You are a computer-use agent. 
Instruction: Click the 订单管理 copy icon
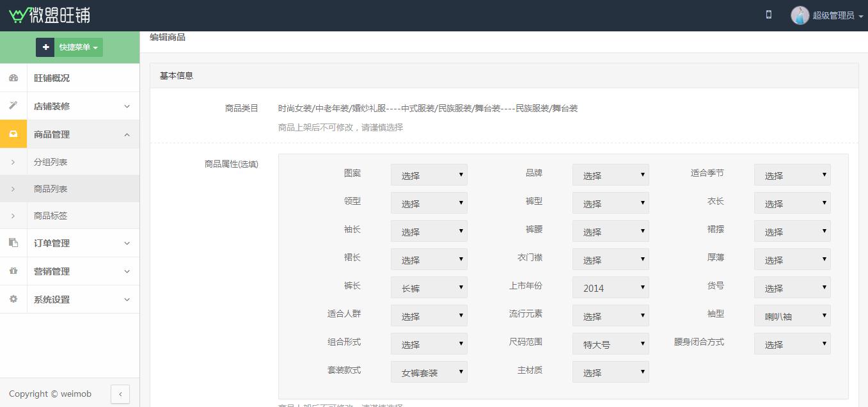13,243
